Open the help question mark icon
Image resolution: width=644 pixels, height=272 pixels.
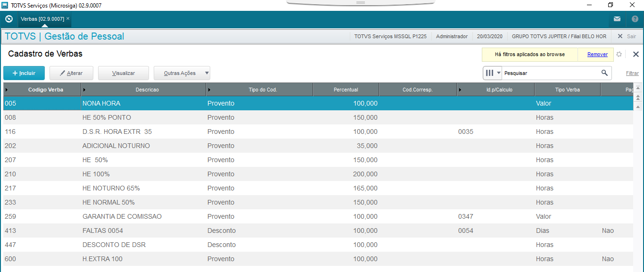tap(635, 19)
